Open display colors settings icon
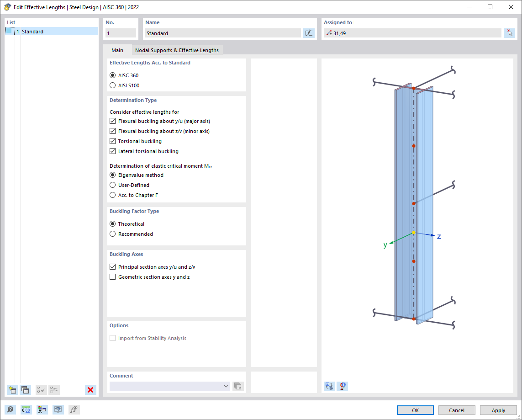 coord(42,409)
